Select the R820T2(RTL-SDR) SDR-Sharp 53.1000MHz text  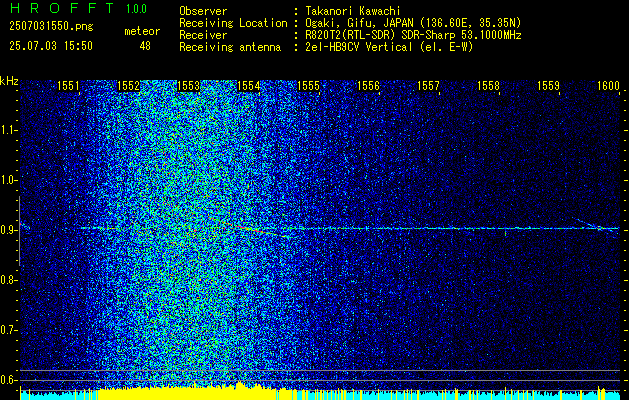(x=414, y=35)
